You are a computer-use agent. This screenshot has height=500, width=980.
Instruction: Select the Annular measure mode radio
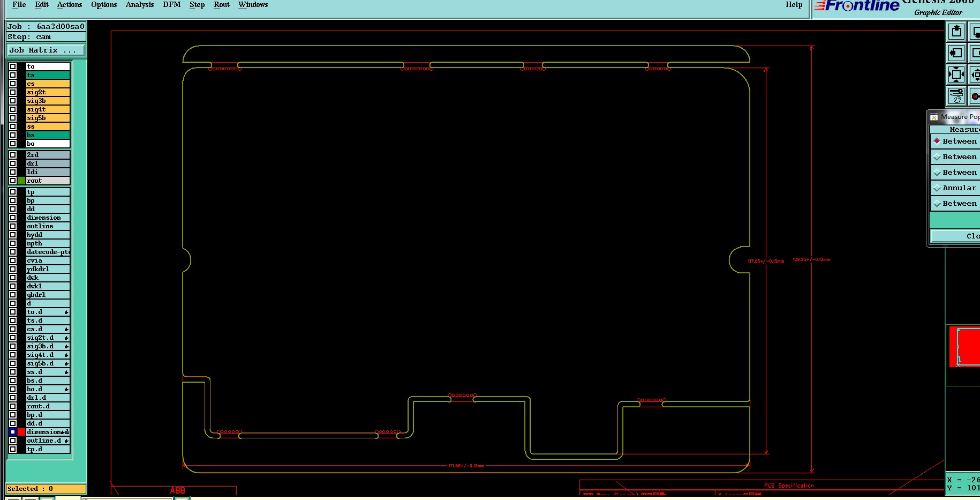click(937, 188)
